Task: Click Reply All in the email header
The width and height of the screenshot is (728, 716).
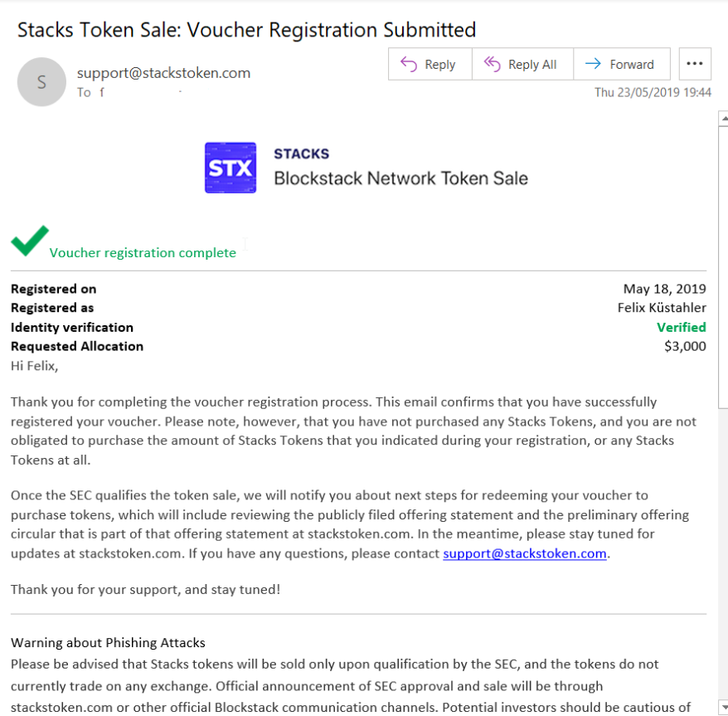Action: pos(522,65)
